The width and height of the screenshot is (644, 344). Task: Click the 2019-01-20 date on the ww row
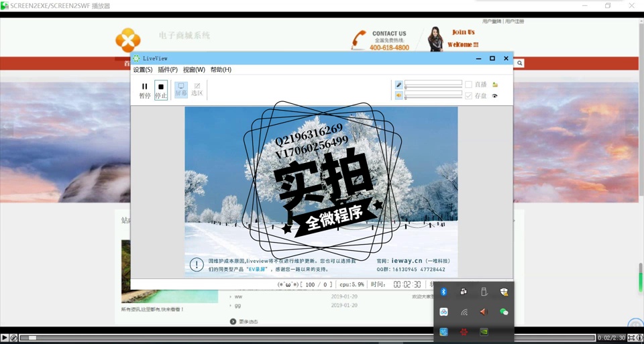(x=344, y=296)
